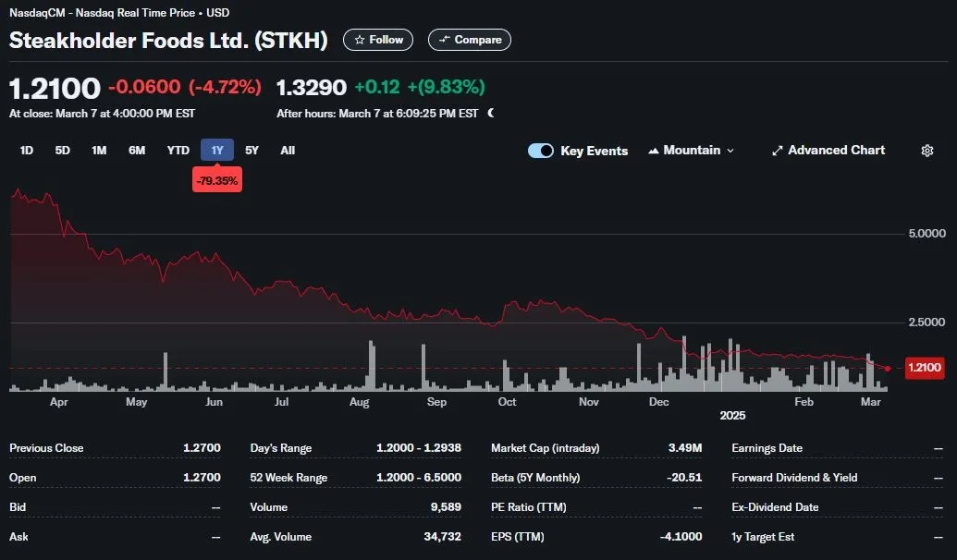Click the after-hours moon icon
Screen dimensions: 957x560
click(491, 114)
